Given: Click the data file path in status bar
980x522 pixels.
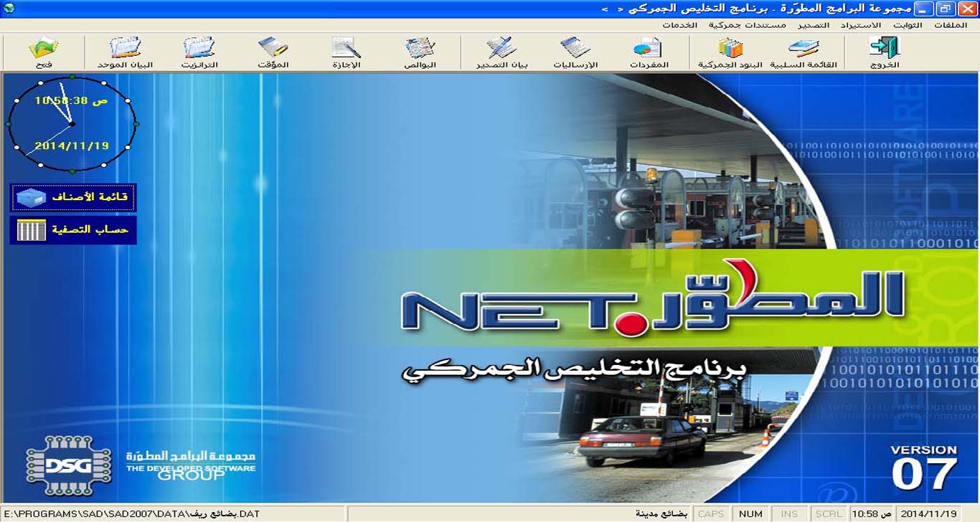Looking at the screenshot, I should [131, 514].
